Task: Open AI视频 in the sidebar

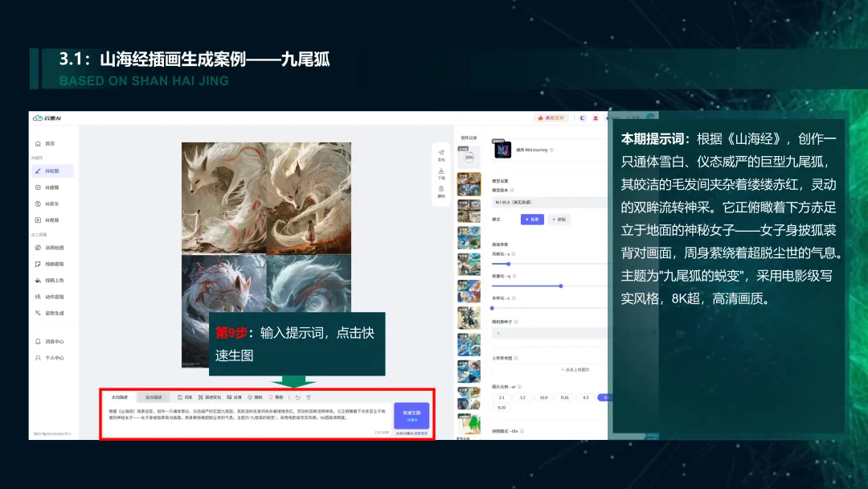Action: click(x=47, y=220)
